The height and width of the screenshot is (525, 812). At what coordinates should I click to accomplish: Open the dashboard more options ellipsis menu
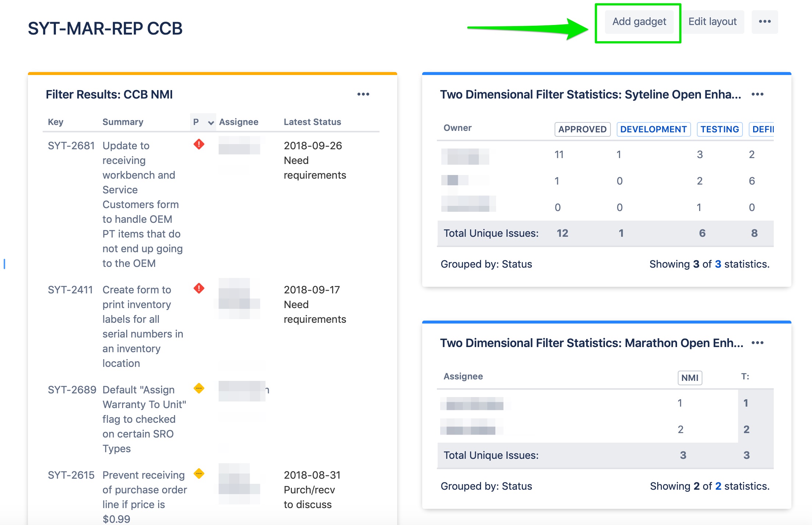[x=765, y=22]
